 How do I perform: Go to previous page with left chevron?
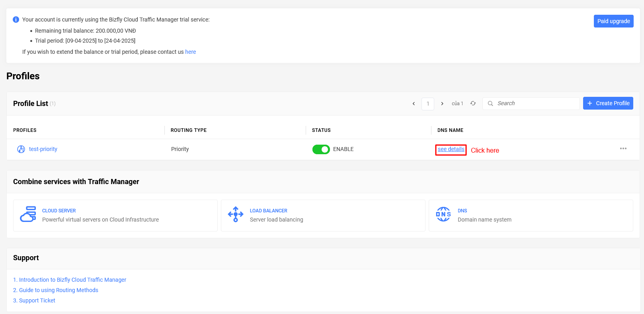click(x=414, y=104)
